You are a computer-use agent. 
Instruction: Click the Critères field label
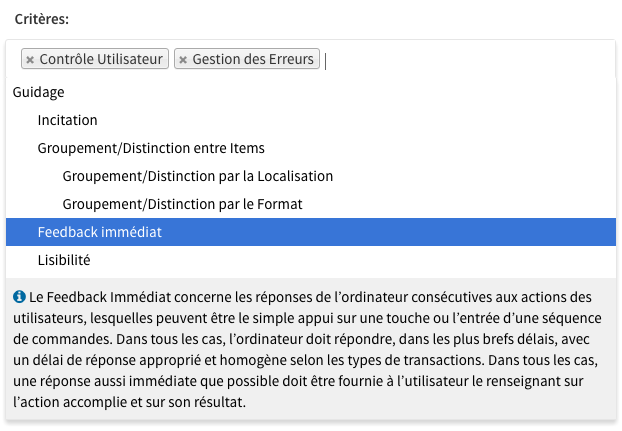pyautogui.click(x=42, y=19)
